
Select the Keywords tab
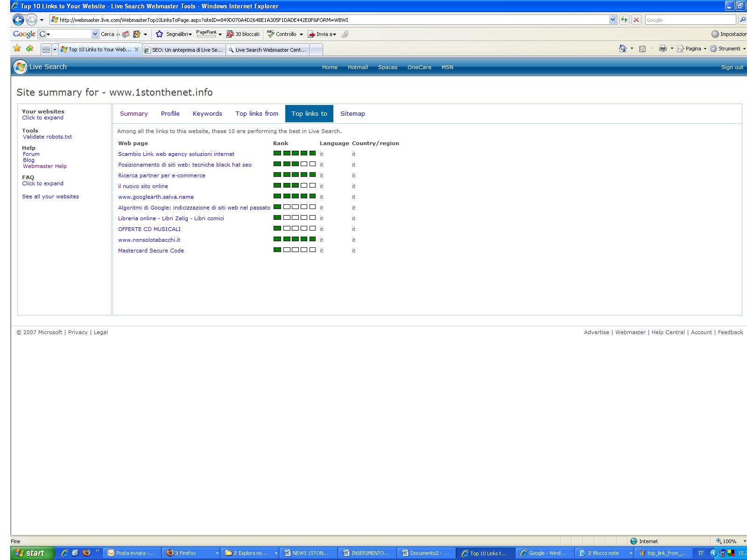[207, 113]
